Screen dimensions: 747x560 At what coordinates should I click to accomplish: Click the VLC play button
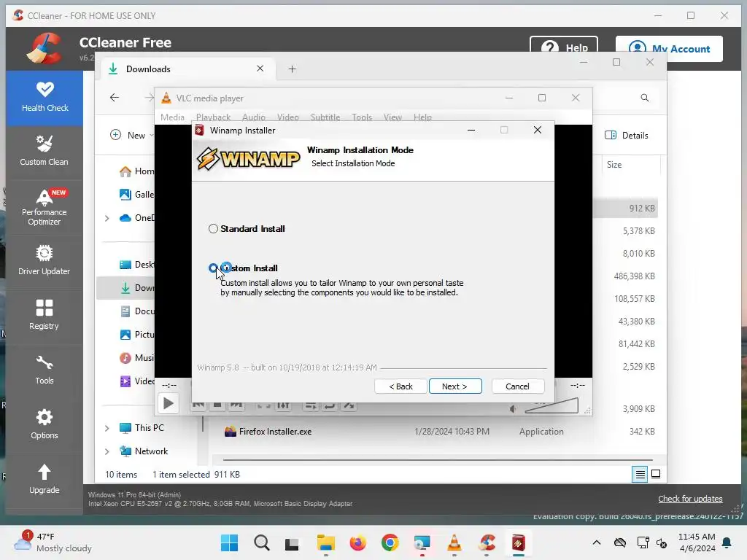coord(169,404)
